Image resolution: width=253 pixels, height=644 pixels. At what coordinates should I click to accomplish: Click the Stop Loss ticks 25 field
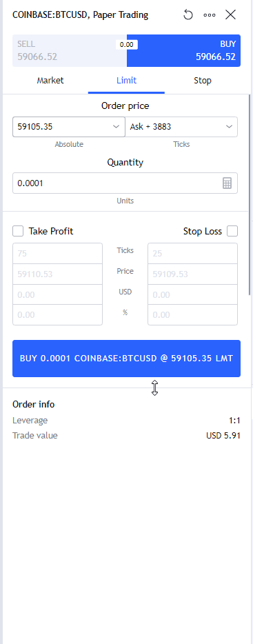(x=192, y=254)
